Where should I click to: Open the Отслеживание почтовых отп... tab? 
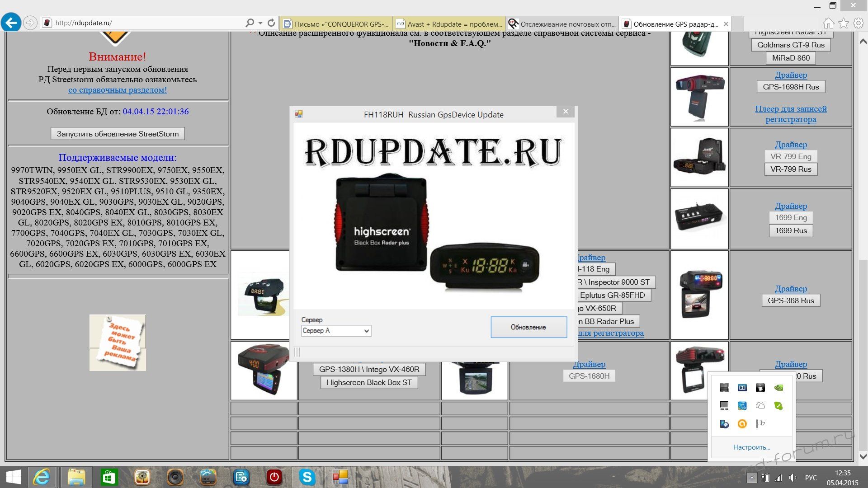click(562, 24)
